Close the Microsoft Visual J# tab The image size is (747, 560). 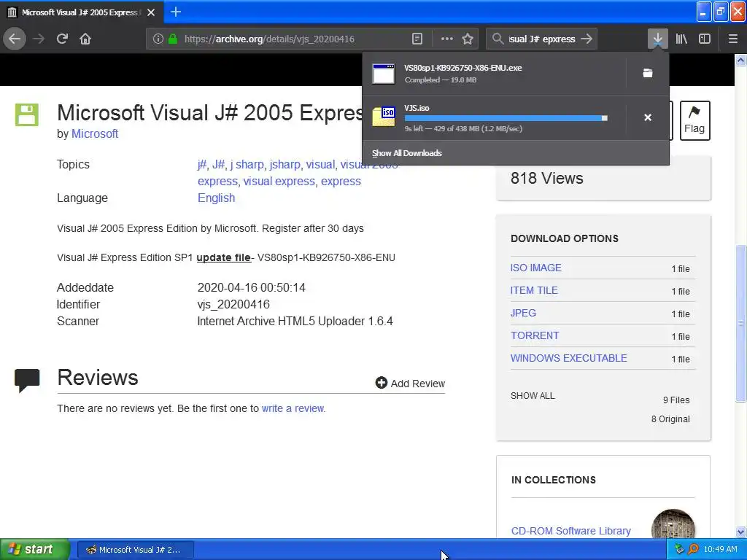(151, 12)
